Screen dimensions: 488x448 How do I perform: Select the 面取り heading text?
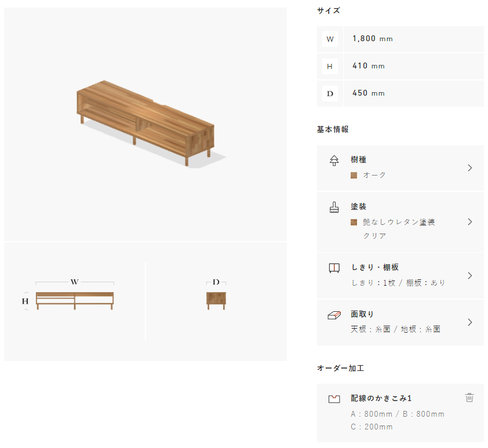pos(362,314)
